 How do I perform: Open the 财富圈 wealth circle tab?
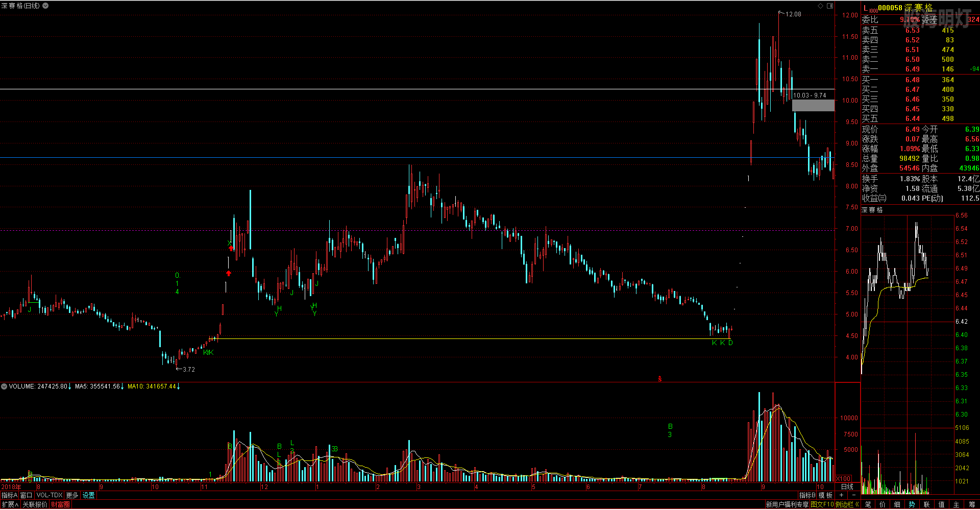point(61,504)
